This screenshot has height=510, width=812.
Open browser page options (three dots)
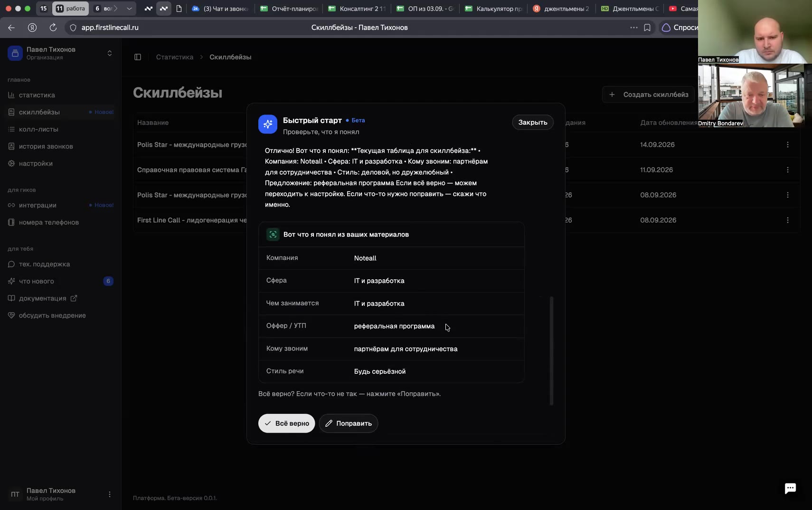pos(634,28)
